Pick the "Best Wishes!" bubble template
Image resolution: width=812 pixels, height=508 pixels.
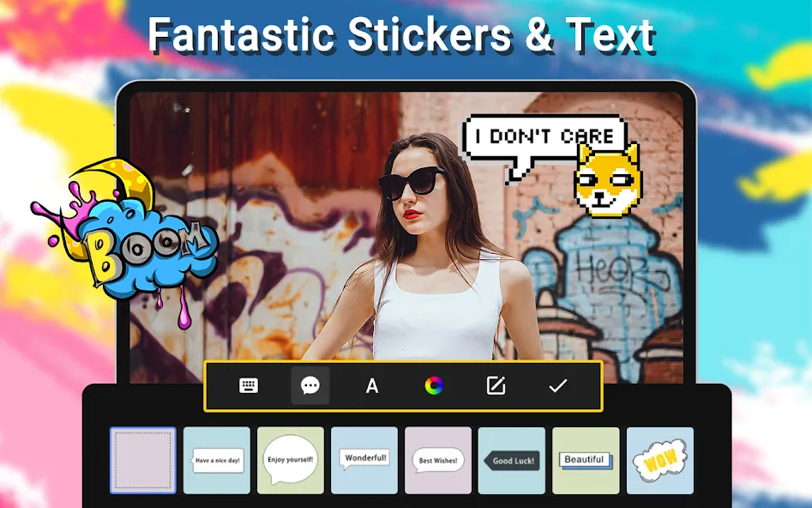[438, 460]
